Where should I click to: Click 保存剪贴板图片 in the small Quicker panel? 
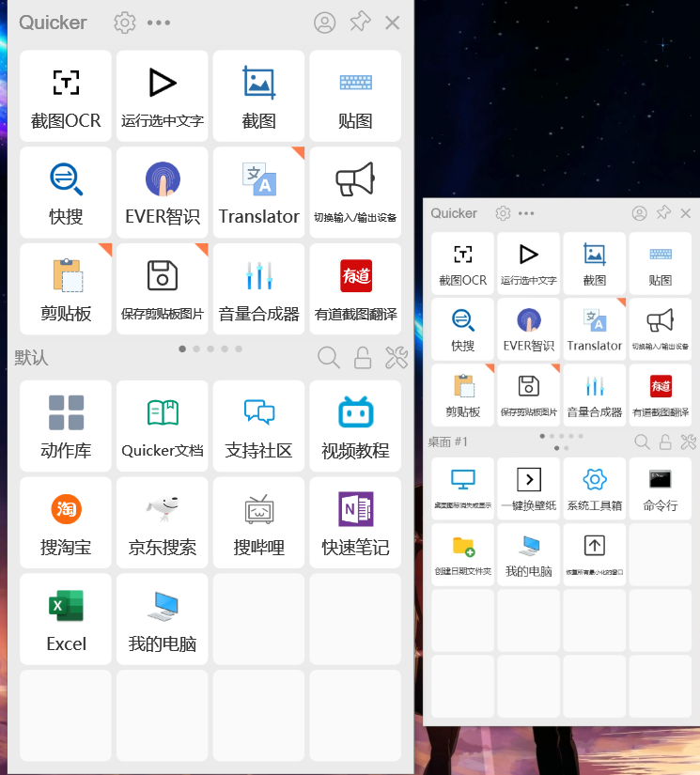528,395
